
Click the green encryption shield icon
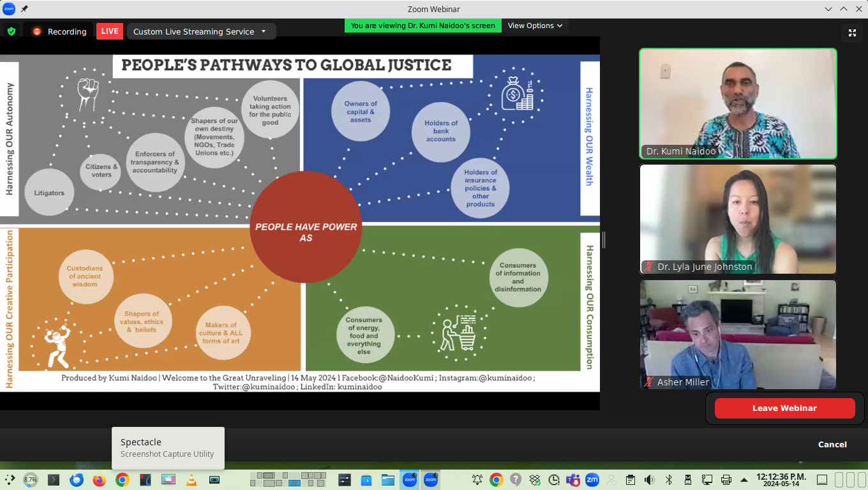11,31
